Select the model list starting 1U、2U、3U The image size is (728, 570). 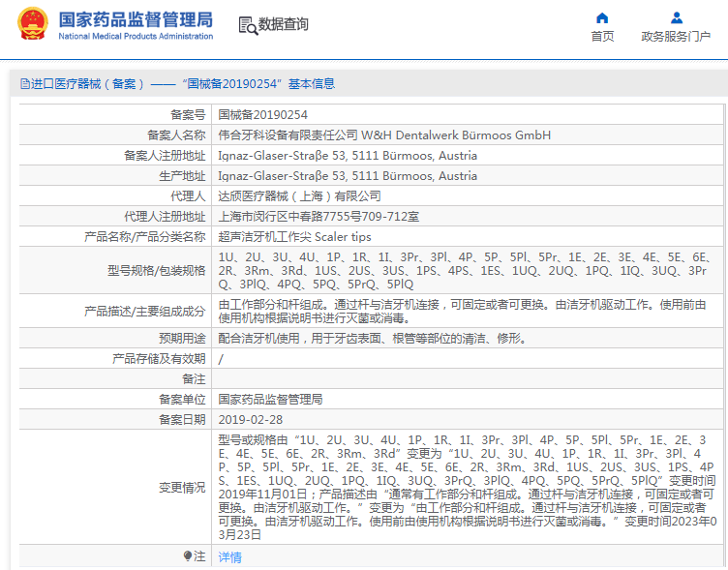click(465, 271)
